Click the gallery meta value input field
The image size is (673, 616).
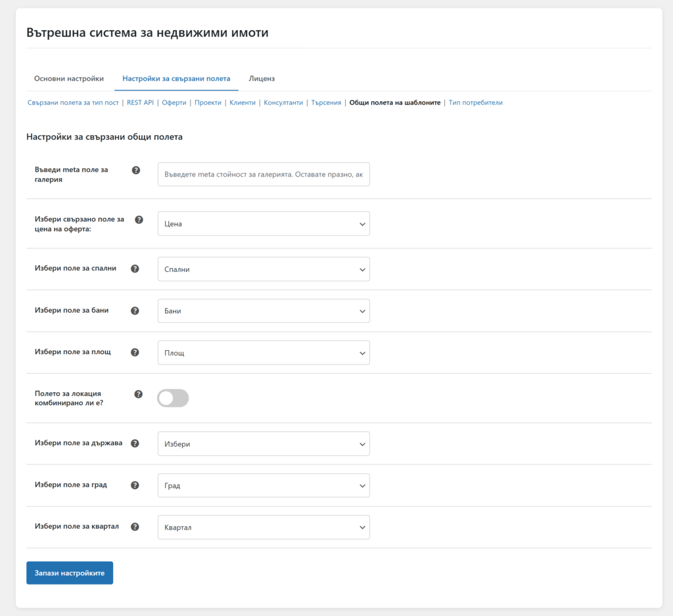264,175
